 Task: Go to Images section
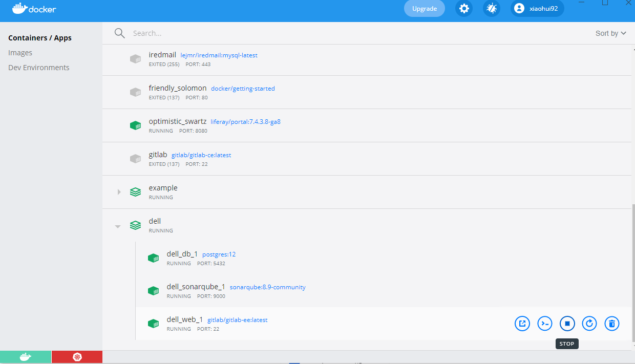pos(20,53)
